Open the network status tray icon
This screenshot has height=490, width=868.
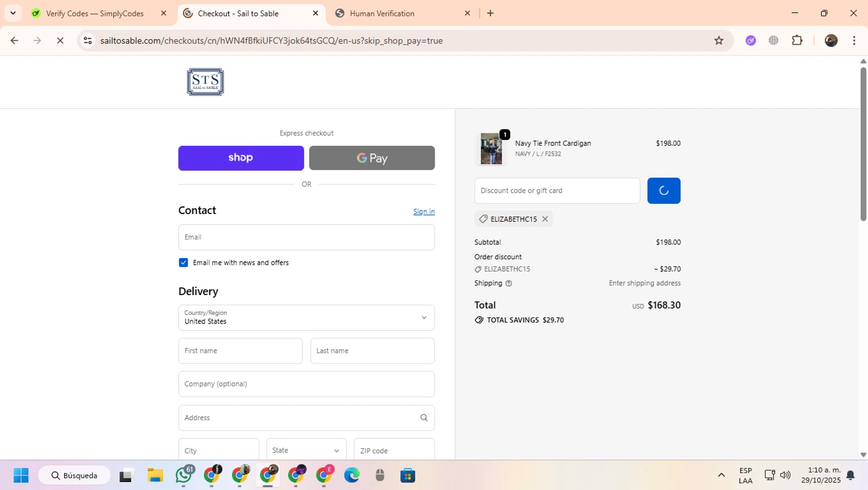pos(770,476)
